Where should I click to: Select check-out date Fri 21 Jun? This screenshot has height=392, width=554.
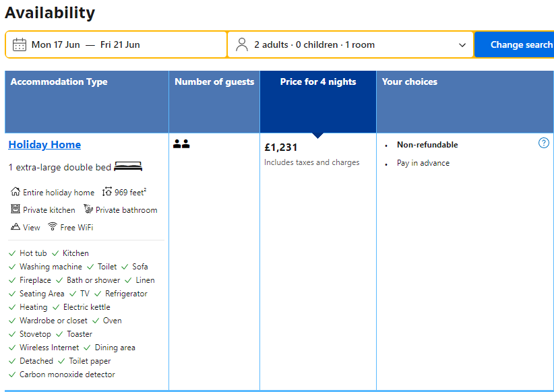pos(120,45)
